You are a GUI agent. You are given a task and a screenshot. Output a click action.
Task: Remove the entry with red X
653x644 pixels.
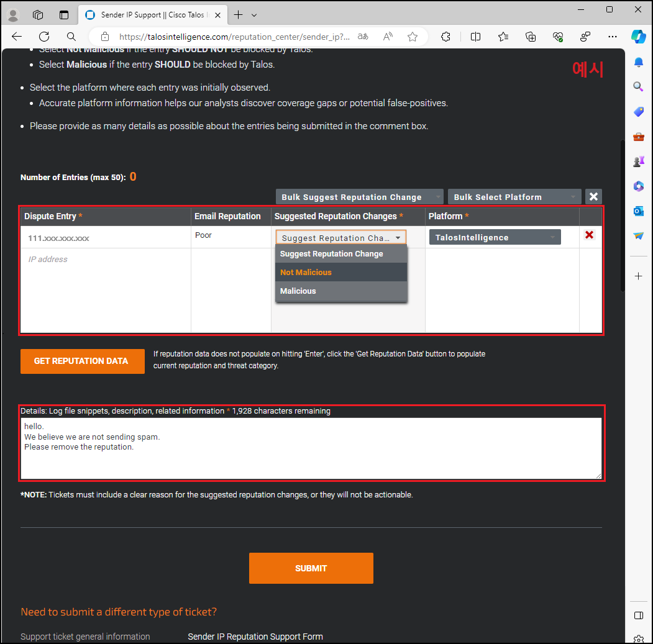coord(589,235)
